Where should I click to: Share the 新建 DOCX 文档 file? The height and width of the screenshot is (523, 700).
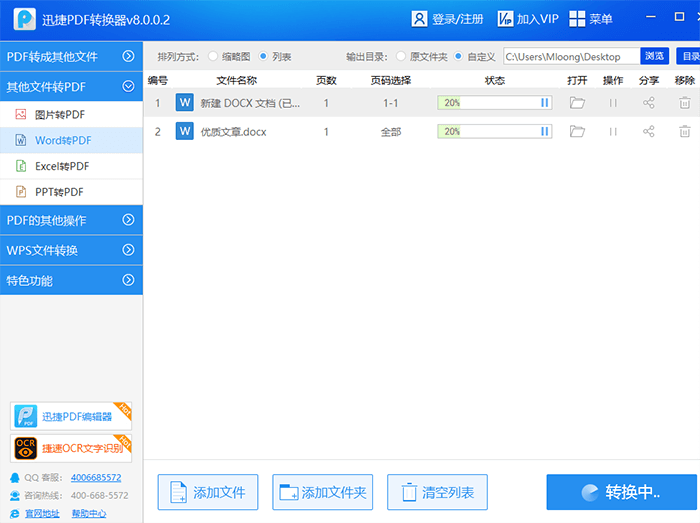point(649,103)
